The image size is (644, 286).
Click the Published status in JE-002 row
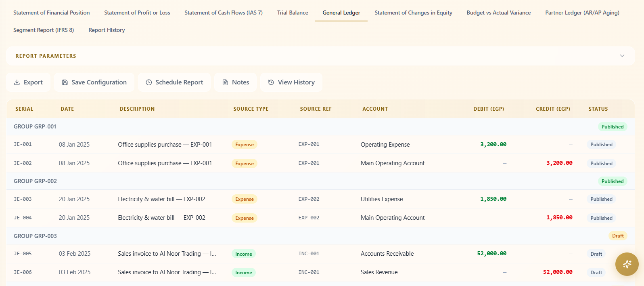pos(601,164)
